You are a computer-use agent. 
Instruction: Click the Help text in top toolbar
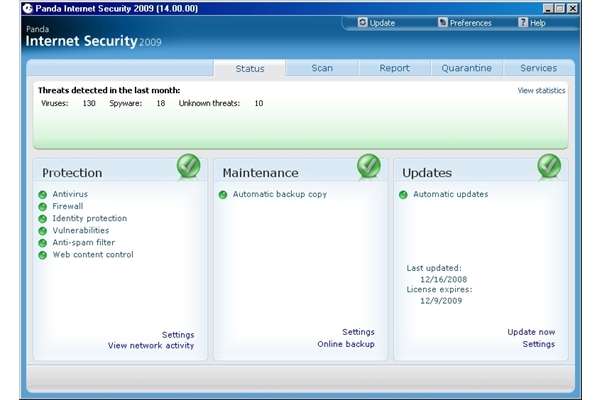click(538, 23)
